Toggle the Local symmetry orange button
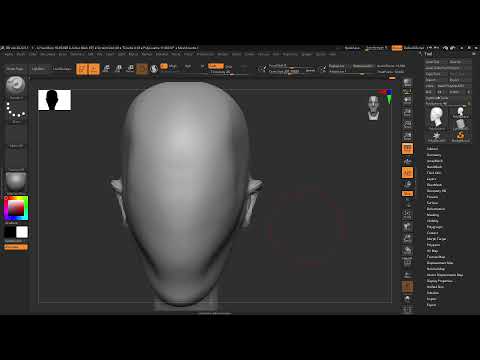Image resolution: width=480 pixels, height=360 pixels. coord(407,173)
